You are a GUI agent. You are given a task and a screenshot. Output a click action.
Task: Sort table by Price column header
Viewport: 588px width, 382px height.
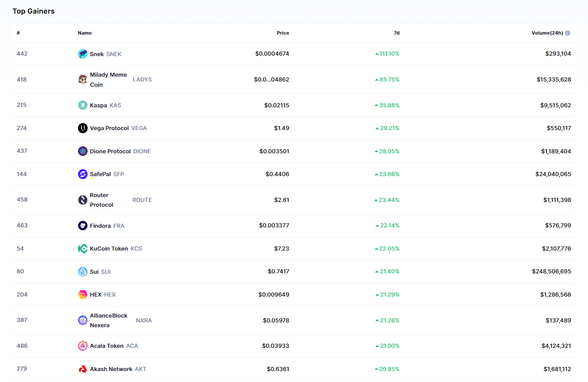(x=283, y=33)
